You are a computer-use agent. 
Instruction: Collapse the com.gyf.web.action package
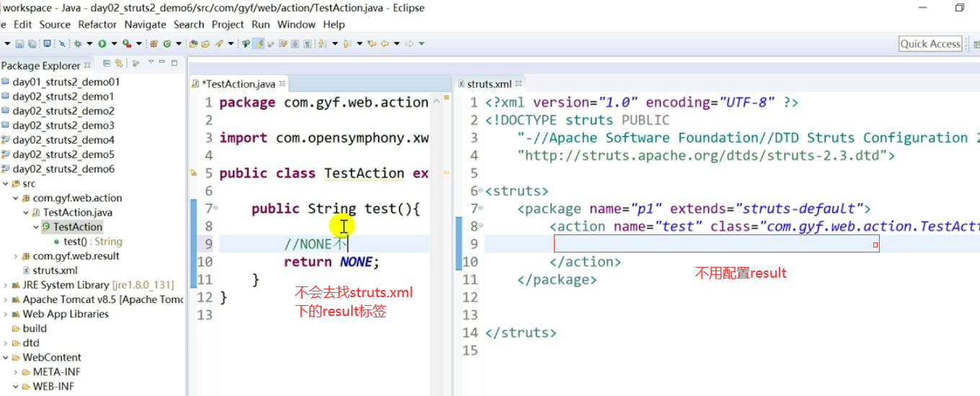click(16, 198)
